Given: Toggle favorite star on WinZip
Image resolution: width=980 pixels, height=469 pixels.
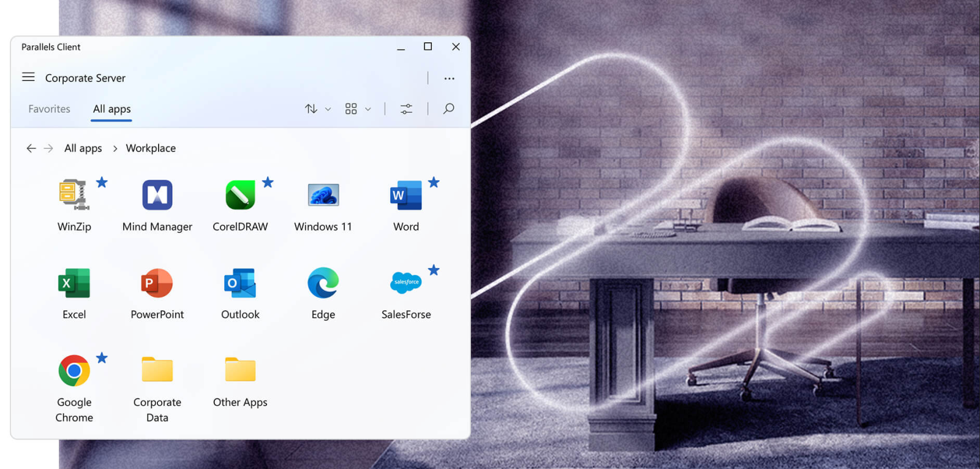Looking at the screenshot, I should click(102, 182).
